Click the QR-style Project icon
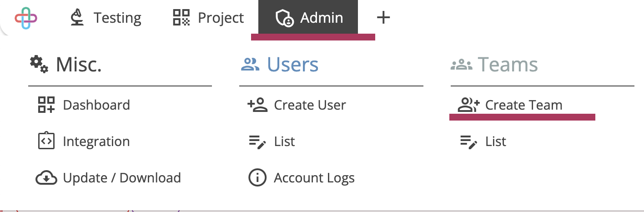The image size is (644, 212). (x=181, y=18)
